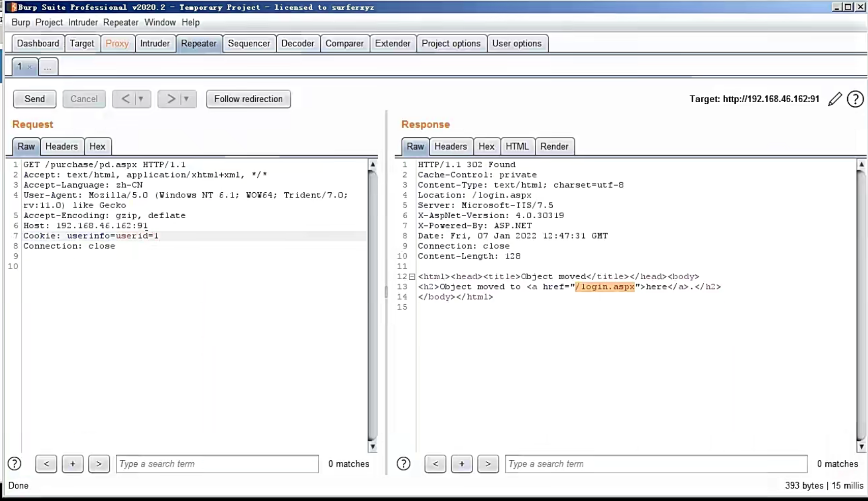Viewport: 868px width, 501px height.
Task: Open the Burp menu
Action: tap(21, 22)
